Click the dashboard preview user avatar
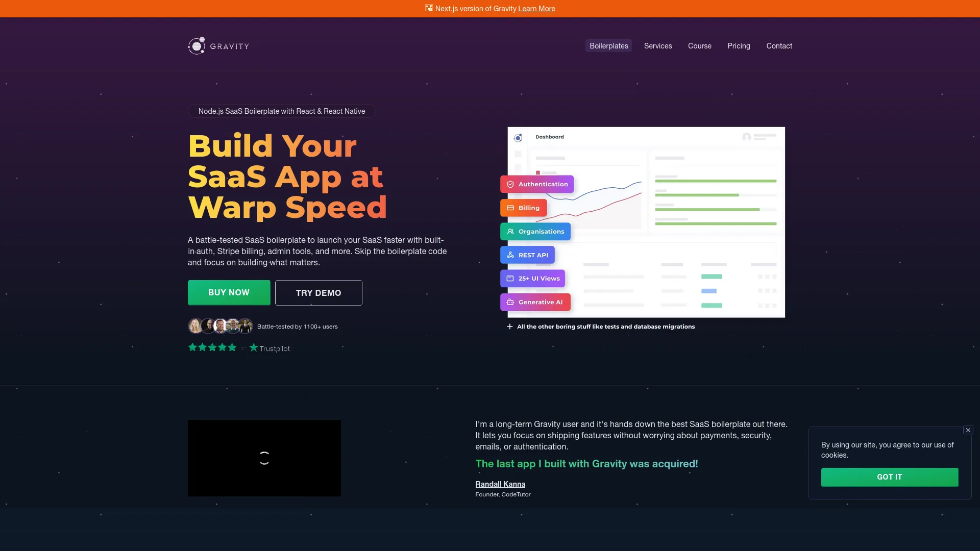 click(x=747, y=137)
